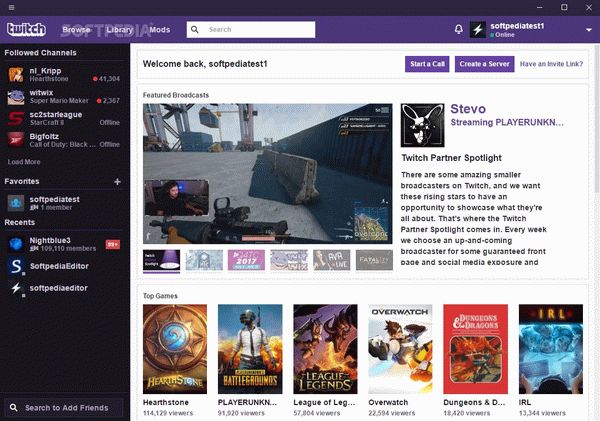Image resolution: width=600 pixels, height=421 pixels.
Task: Open softpediatest server icon in Favorites
Action: click(16, 203)
